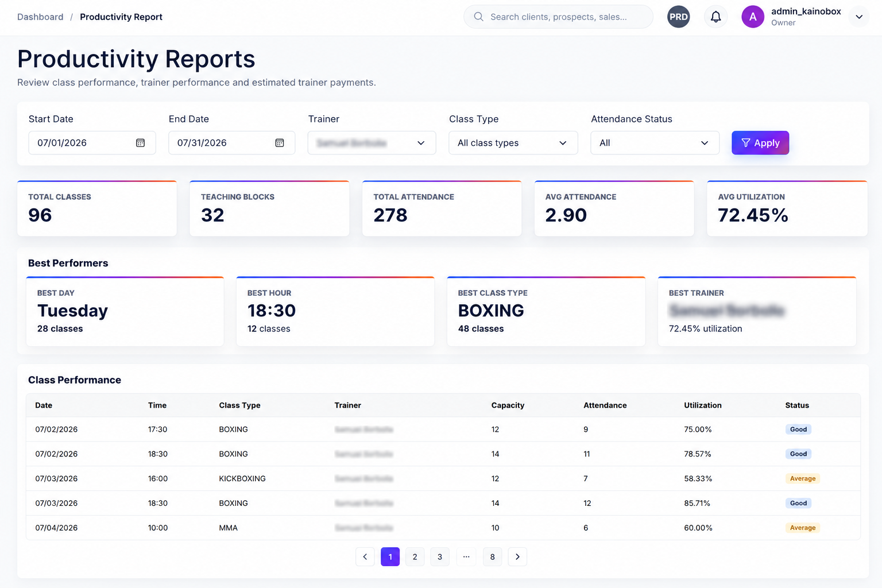
Task: Apply the report filters
Action: 760,143
